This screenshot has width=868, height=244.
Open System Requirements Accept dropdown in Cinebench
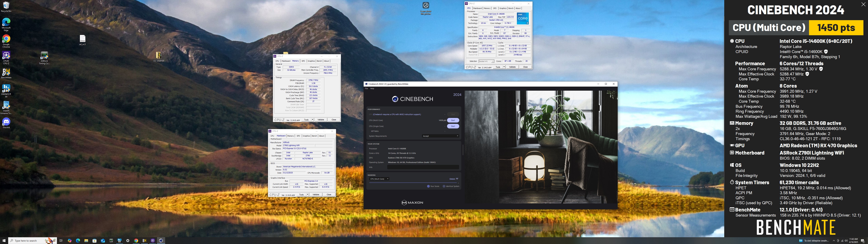click(441, 136)
